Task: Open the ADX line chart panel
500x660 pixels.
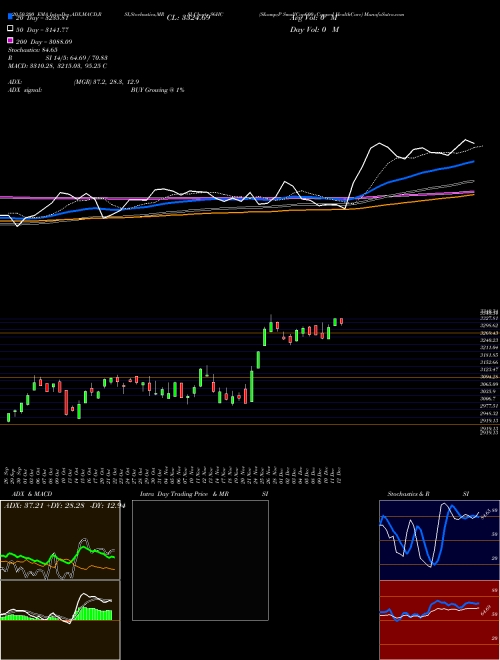Action: pyautogui.click(x=60, y=540)
